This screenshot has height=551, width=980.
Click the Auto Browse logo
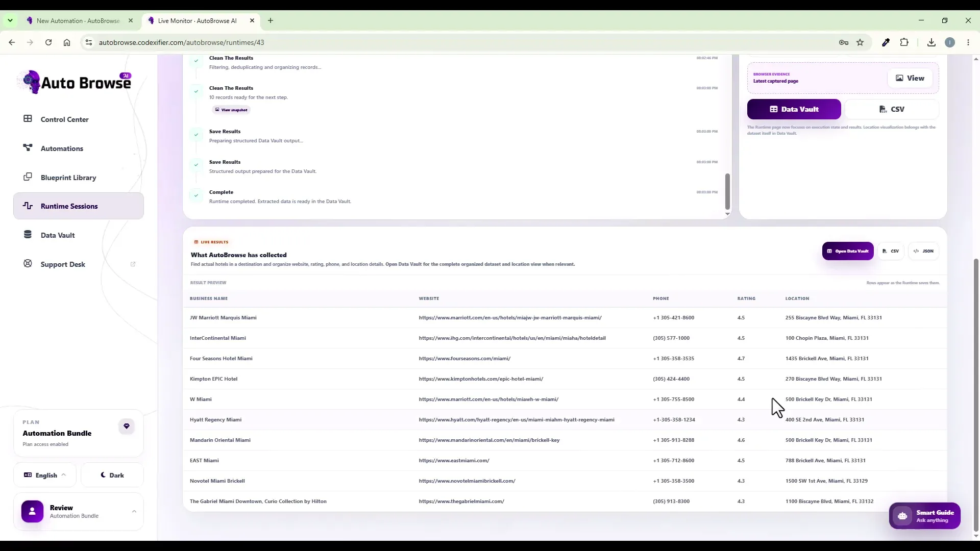pyautogui.click(x=75, y=82)
